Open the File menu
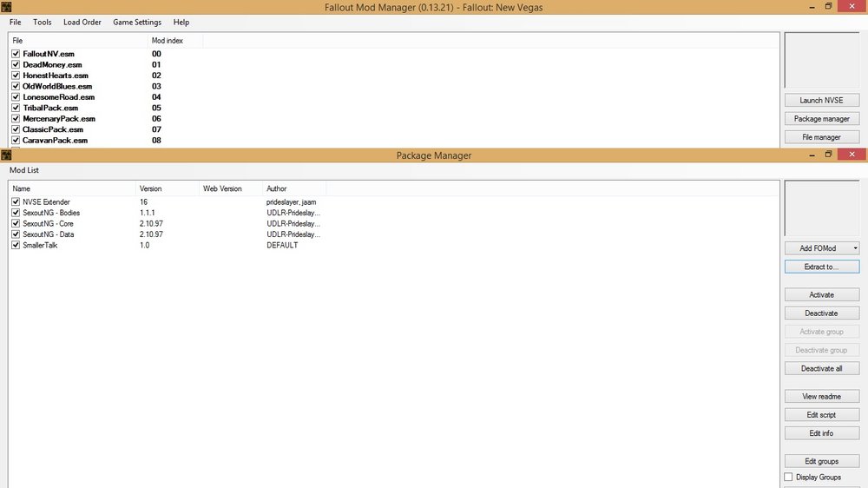This screenshot has width=868, height=488. [x=15, y=23]
